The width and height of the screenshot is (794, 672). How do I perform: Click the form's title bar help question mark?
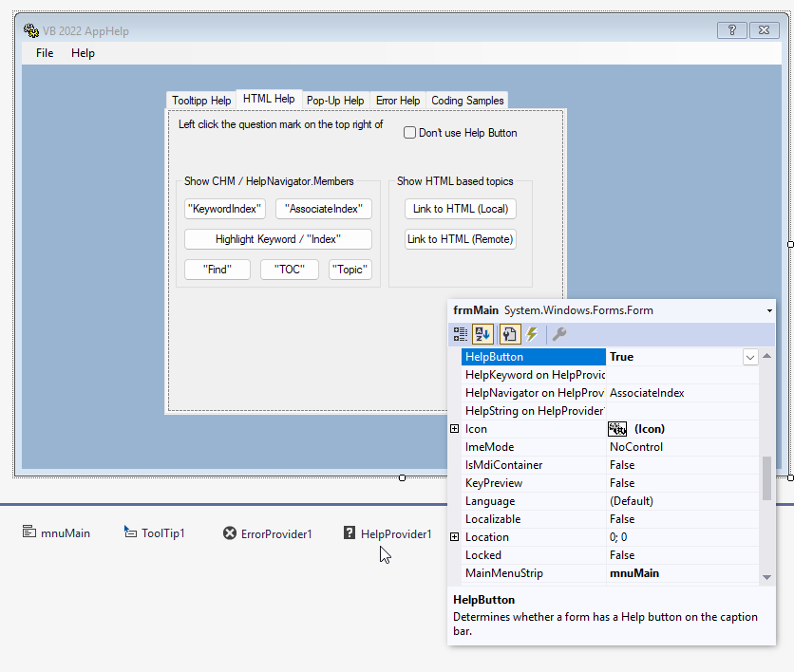click(x=731, y=30)
